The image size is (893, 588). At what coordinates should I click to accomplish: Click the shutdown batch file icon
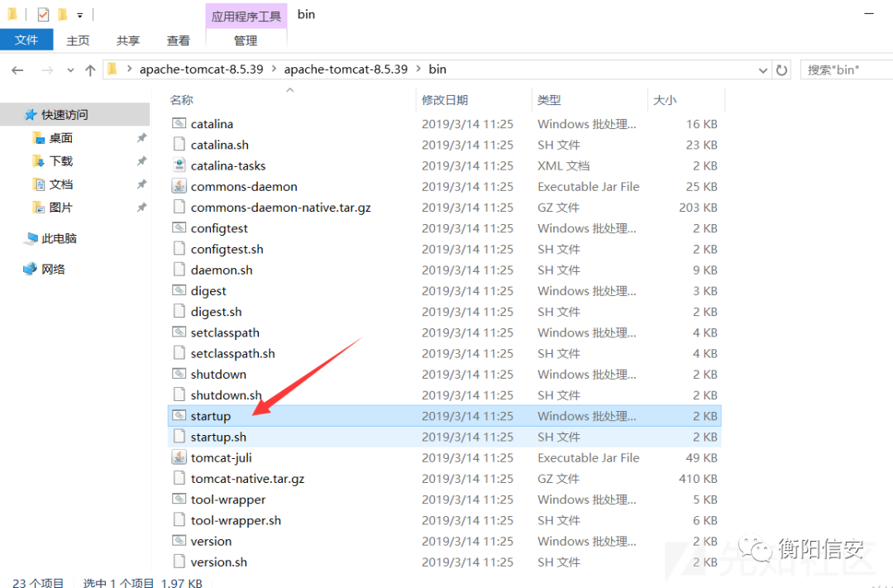pyautogui.click(x=179, y=373)
